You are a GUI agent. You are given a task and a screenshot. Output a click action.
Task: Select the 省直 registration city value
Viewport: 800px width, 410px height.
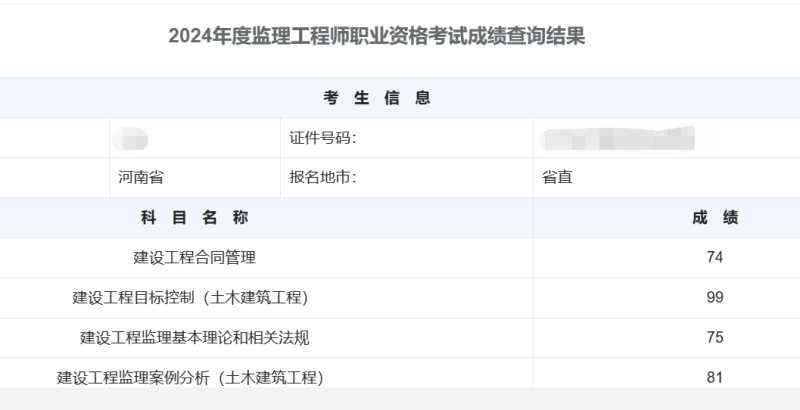(558, 178)
